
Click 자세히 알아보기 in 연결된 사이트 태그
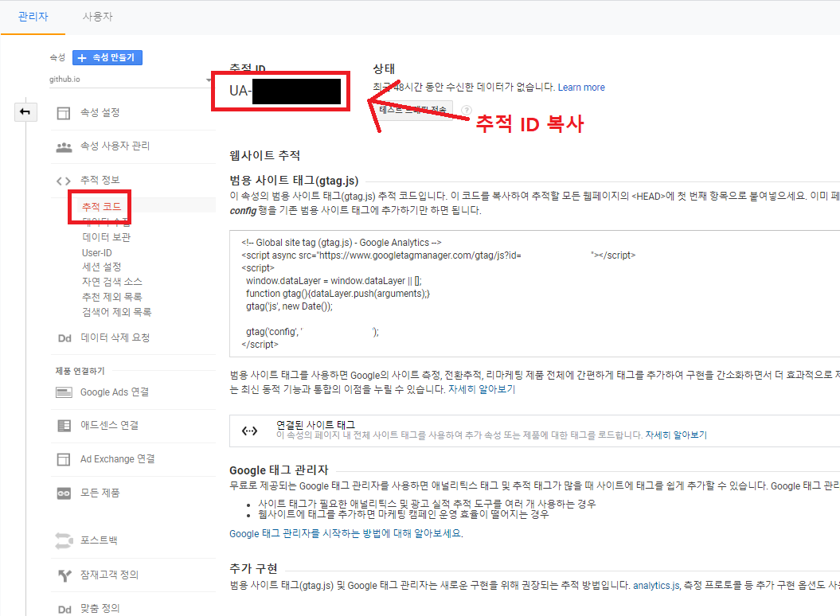pos(676,435)
